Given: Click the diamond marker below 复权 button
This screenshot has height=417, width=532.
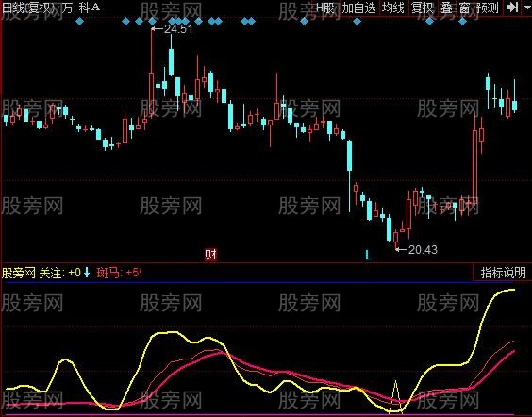Looking at the screenshot, I should (x=429, y=22).
